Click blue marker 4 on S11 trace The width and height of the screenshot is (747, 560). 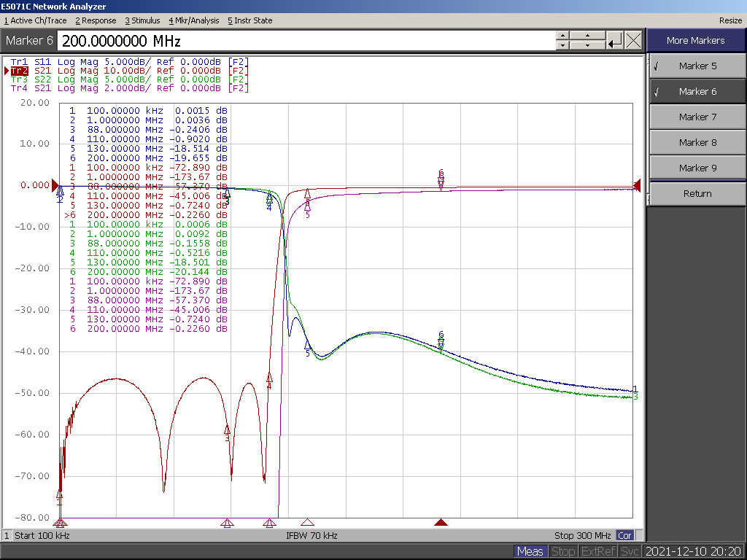pos(269,202)
